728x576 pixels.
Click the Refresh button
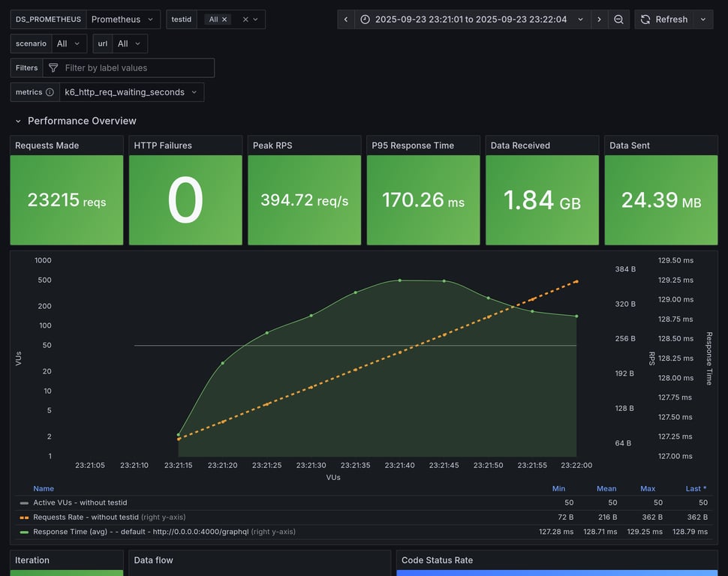663,19
